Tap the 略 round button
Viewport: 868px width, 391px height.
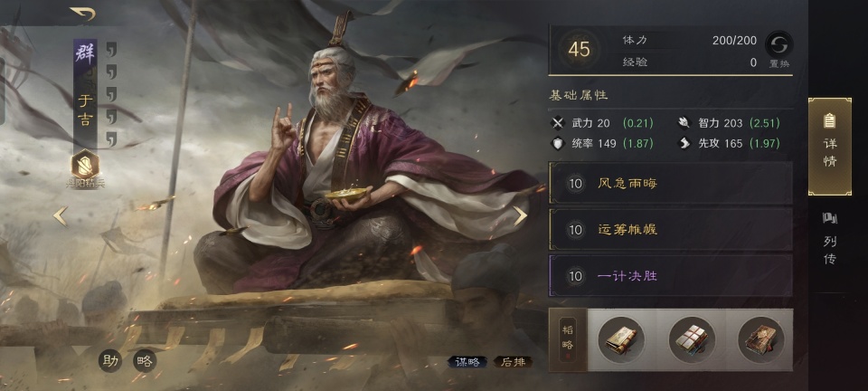tap(145, 360)
